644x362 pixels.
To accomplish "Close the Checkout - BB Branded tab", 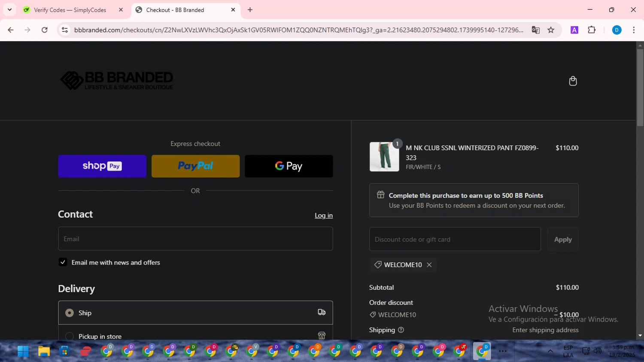I will [x=233, y=10].
